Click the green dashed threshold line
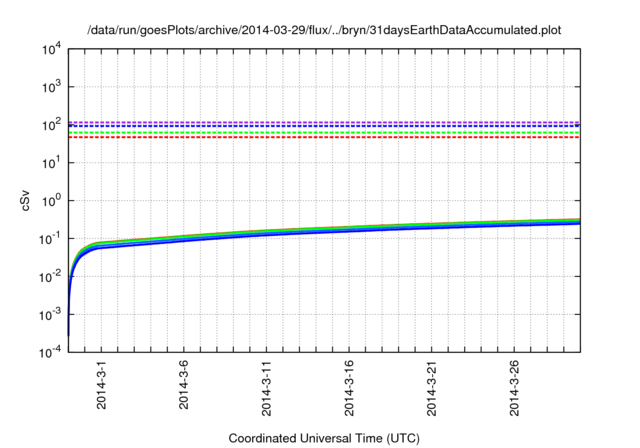The width and height of the screenshot is (640, 448). [x=324, y=133]
